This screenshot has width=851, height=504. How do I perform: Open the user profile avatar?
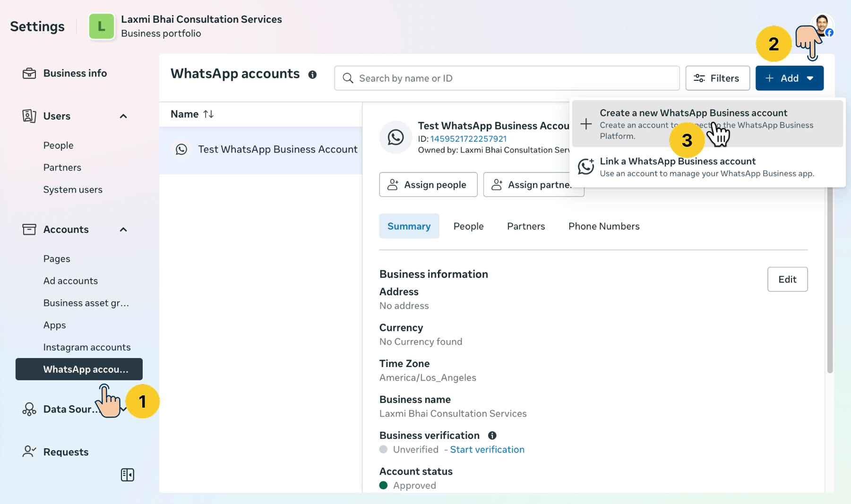(x=822, y=25)
